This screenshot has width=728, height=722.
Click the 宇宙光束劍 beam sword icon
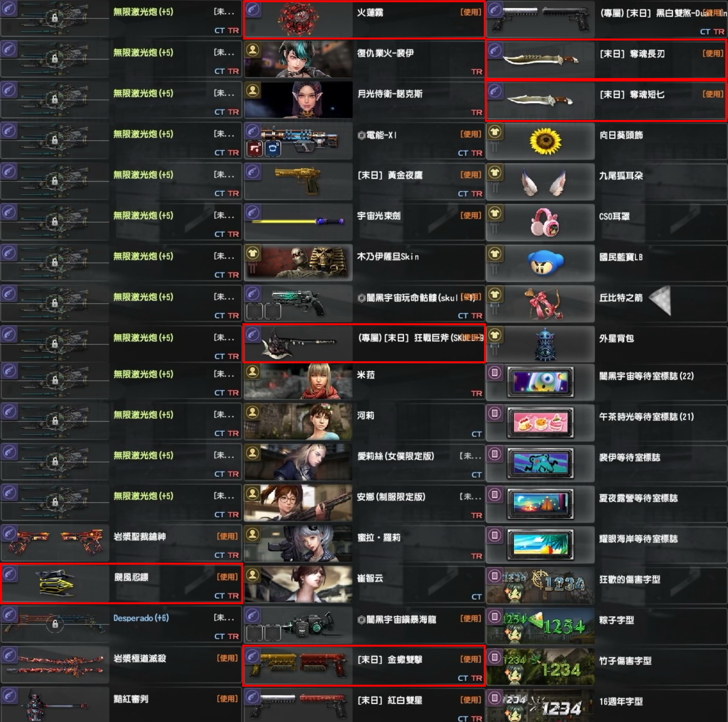coord(298,221)
